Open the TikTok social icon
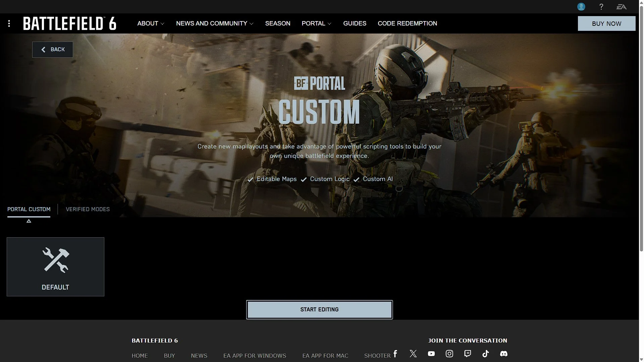644x362 pixels. 485,354
